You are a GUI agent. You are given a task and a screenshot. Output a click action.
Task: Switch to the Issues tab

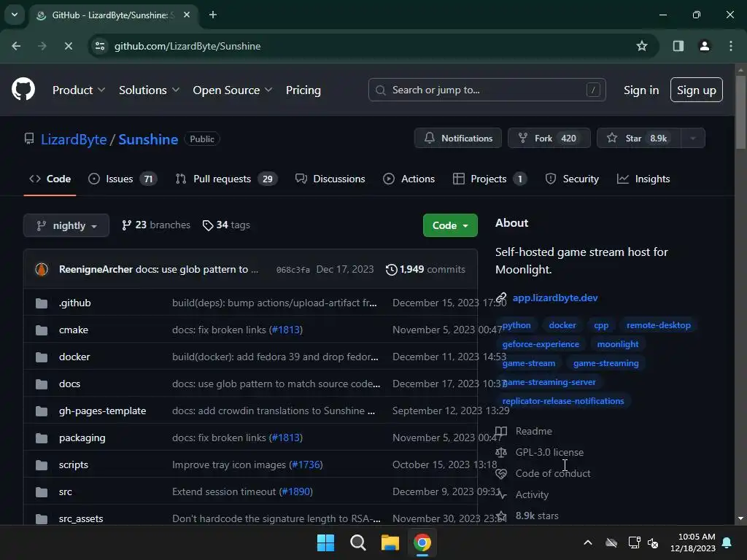click(123, 179)
